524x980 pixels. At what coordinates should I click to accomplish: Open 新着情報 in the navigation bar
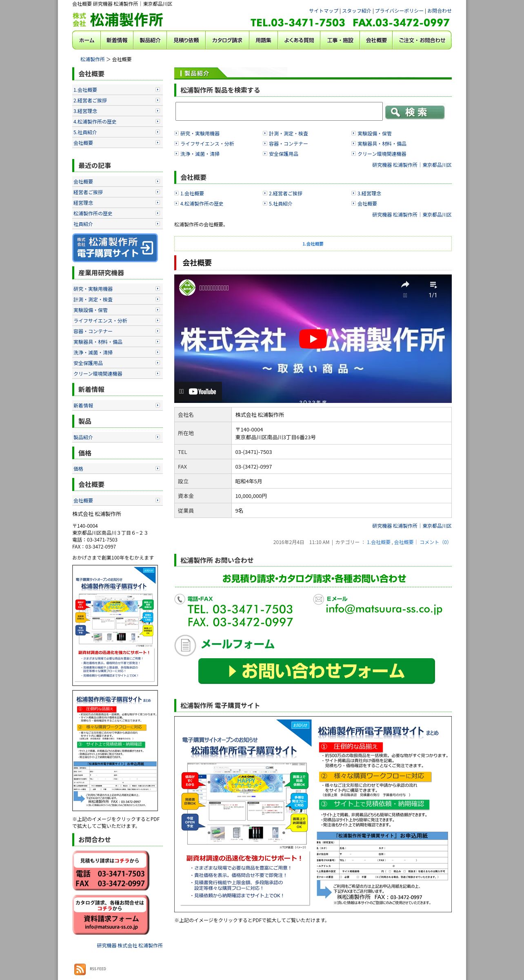(x=117, y=40)
